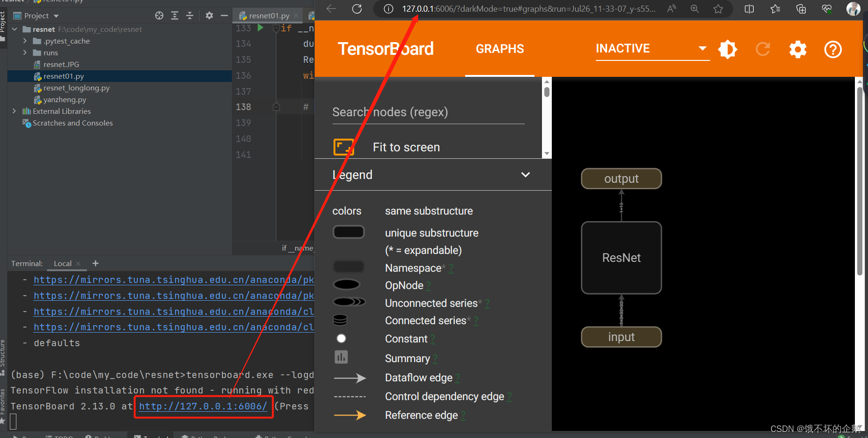
Task: View site information icon in address bar
Action: (x=388, y=9)
